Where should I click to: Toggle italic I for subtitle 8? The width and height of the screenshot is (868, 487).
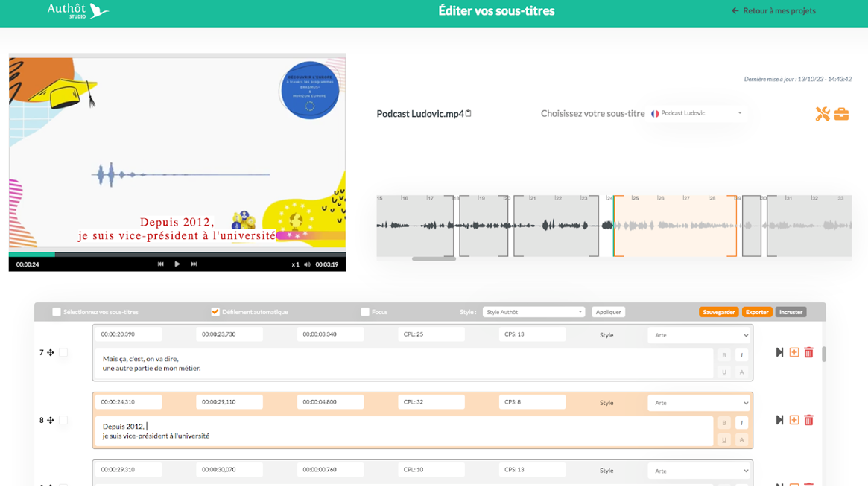tap(742, 423)
